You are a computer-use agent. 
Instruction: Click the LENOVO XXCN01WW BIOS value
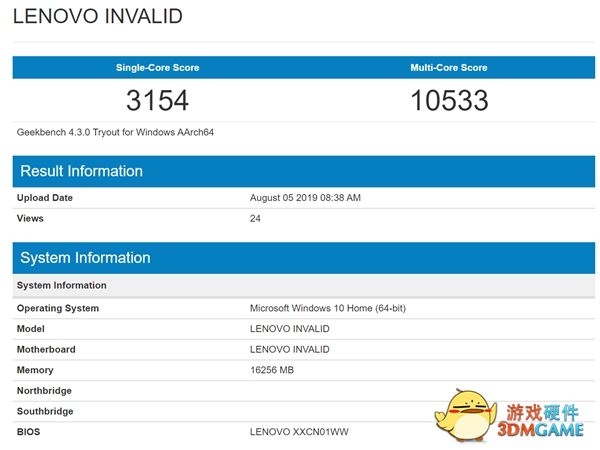click(x=299, y=432)
